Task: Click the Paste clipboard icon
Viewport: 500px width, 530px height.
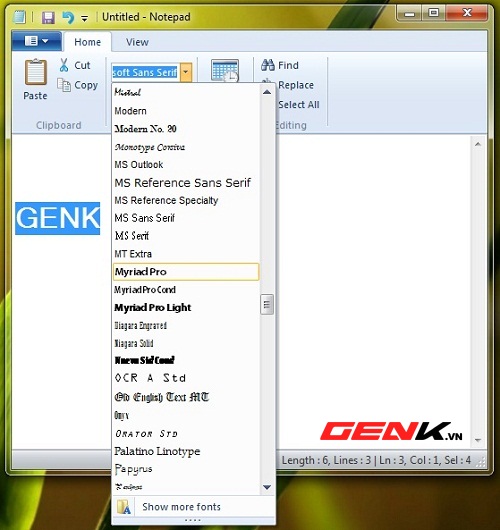Action: click(x=35, y=72)
